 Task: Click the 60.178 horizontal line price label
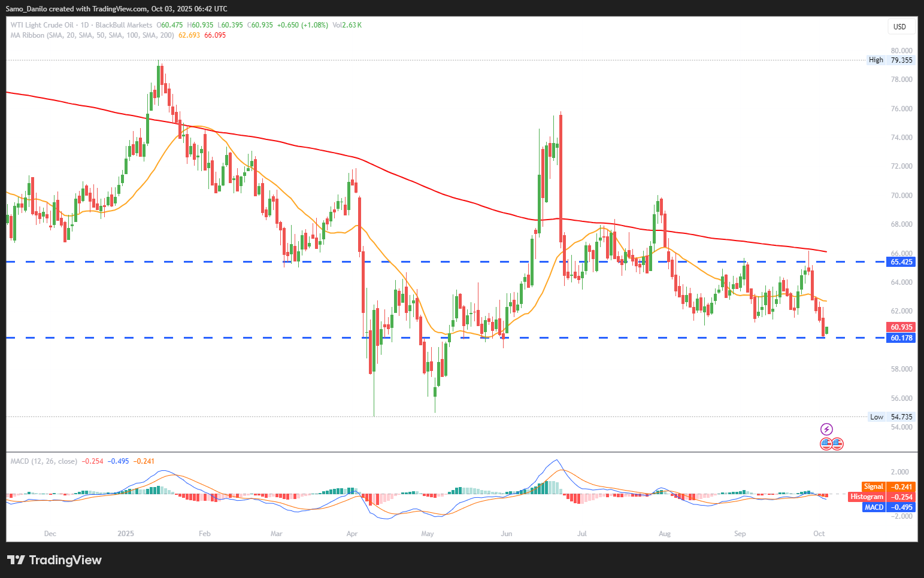coord(901,338)
